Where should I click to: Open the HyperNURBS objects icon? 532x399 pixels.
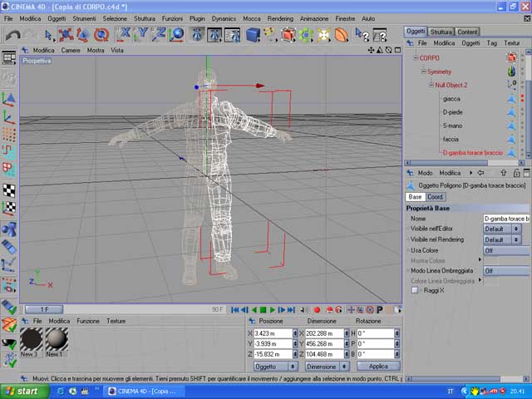pos(288,35)
